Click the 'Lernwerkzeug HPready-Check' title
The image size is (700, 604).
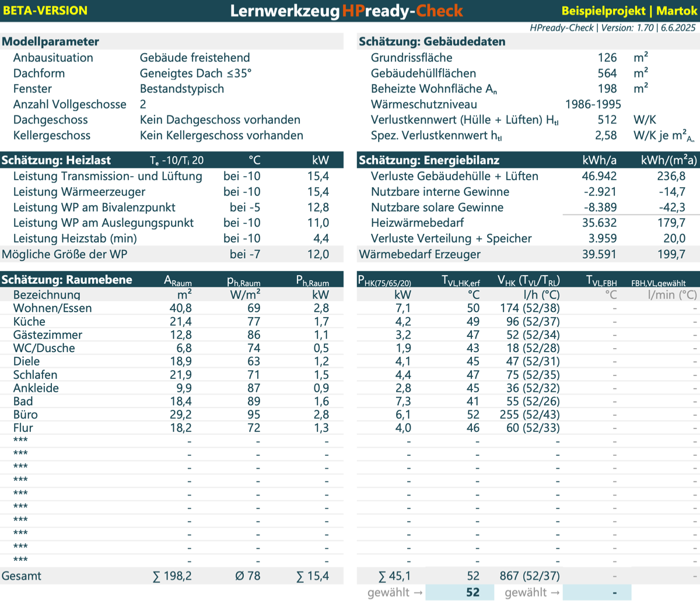click(346, 11)
